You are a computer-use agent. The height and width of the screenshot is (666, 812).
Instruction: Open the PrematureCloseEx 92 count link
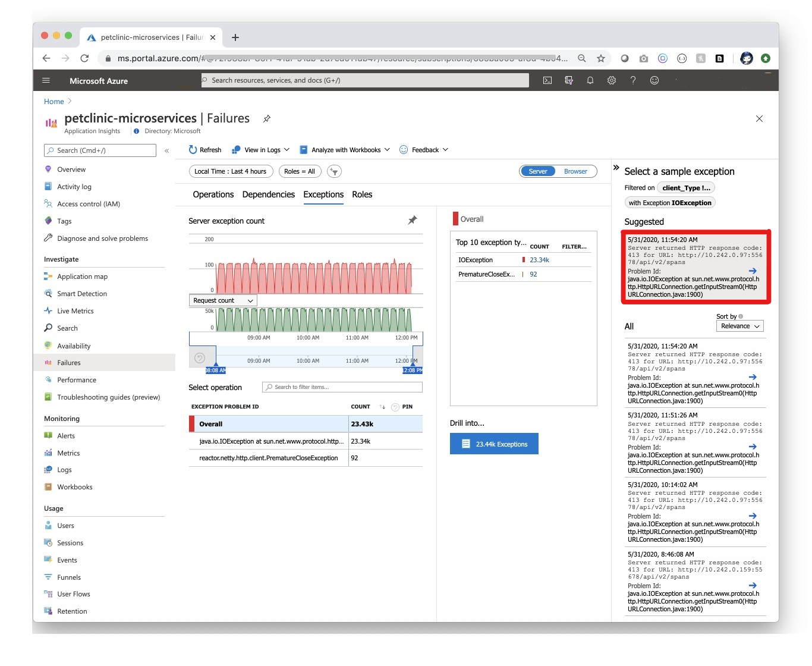coord(533,274)
